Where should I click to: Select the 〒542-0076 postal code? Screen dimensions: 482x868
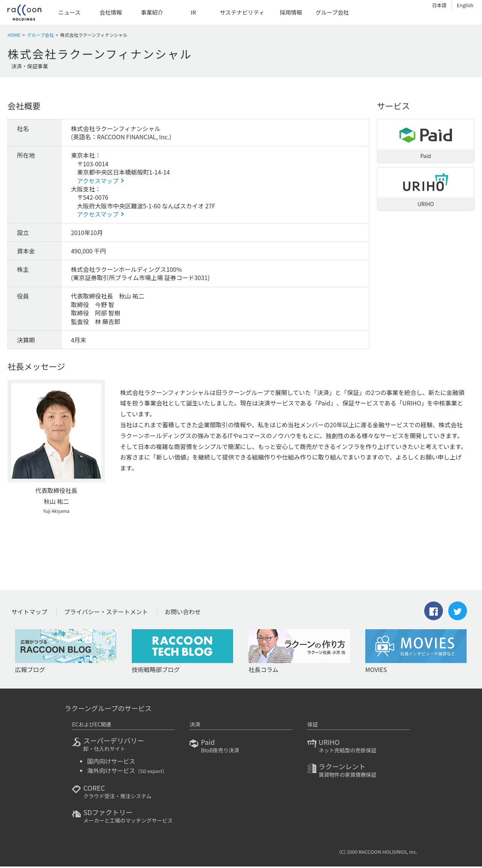coord(93,197)
